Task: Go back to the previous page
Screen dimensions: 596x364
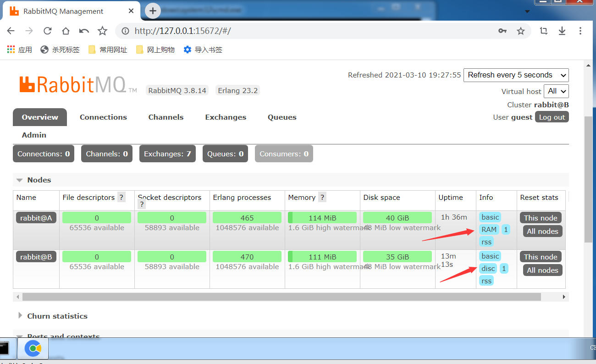Action: point(11,31)
